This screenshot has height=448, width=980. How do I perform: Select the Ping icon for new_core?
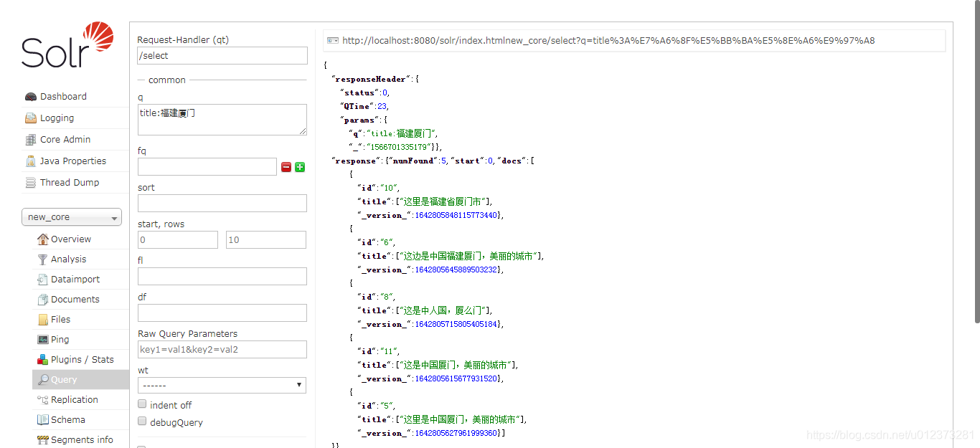41,339
